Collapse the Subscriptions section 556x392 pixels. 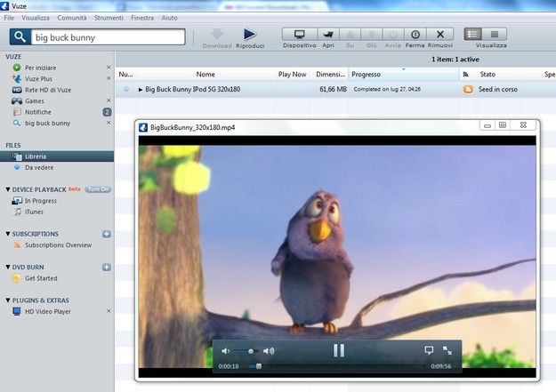(8, 234)
